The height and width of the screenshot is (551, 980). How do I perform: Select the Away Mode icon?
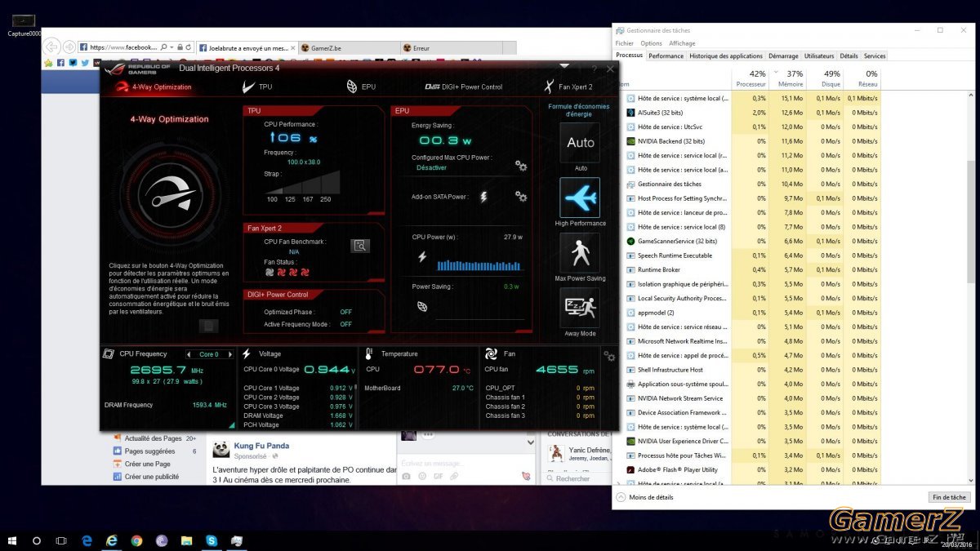tap(580, 308)
